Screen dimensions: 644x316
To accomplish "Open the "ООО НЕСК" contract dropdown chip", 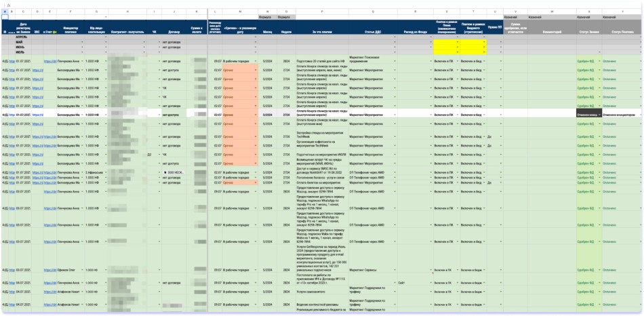I will pyautogui.click(x=174, y=172).
